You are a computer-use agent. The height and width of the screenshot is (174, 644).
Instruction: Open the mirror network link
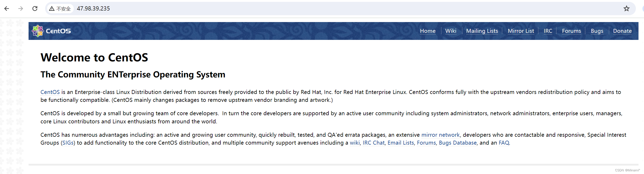(440, 135)
